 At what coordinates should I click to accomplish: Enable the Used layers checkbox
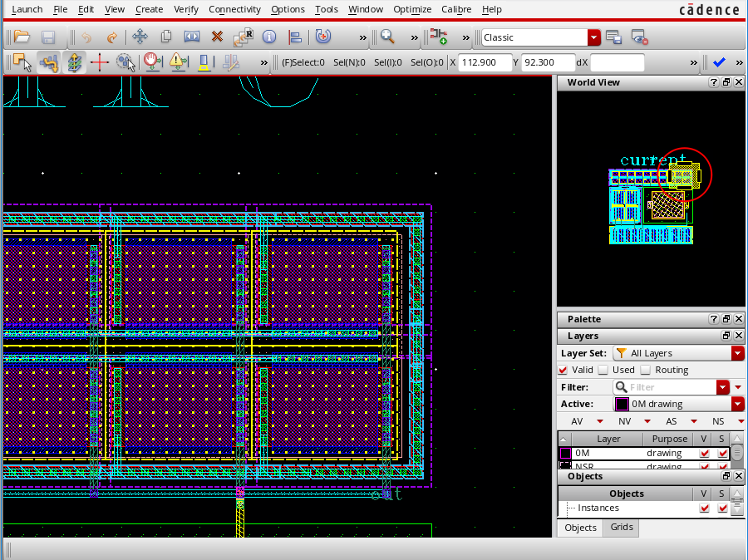(603, 370)
